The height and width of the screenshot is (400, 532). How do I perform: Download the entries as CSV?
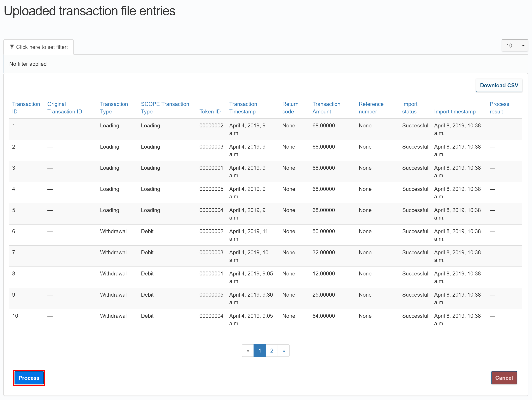tap(499, 85)
